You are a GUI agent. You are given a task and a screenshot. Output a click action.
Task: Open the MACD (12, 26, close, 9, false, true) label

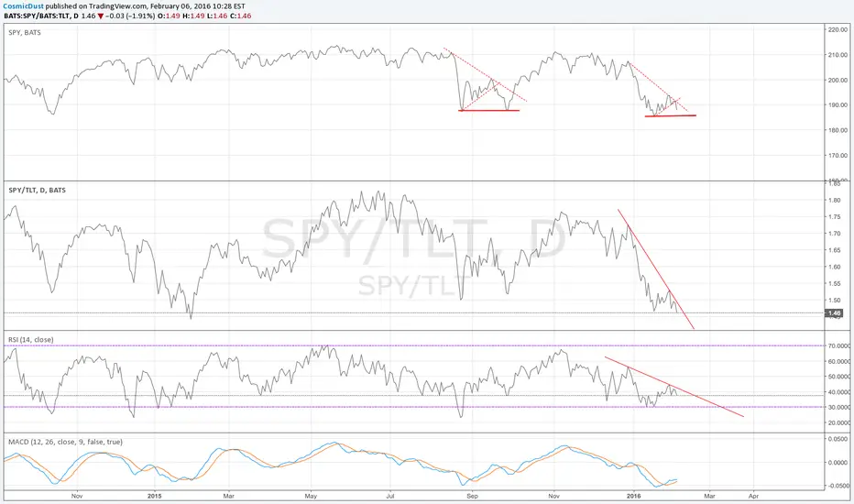[x=65, y=442]
